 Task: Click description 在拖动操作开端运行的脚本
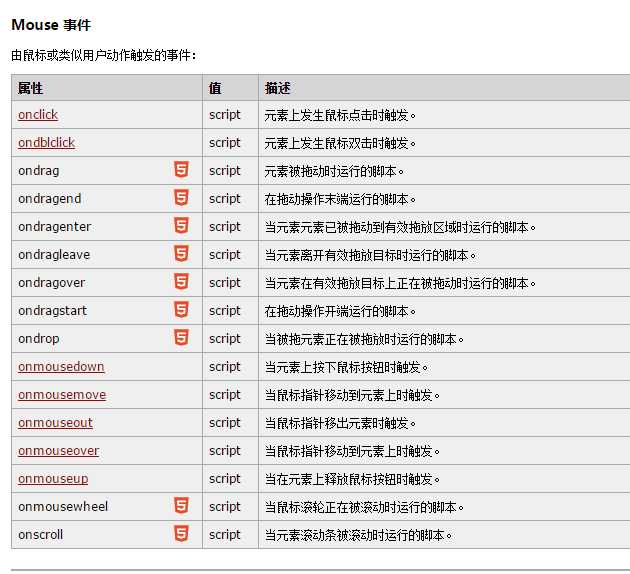[x=340, y=311]
